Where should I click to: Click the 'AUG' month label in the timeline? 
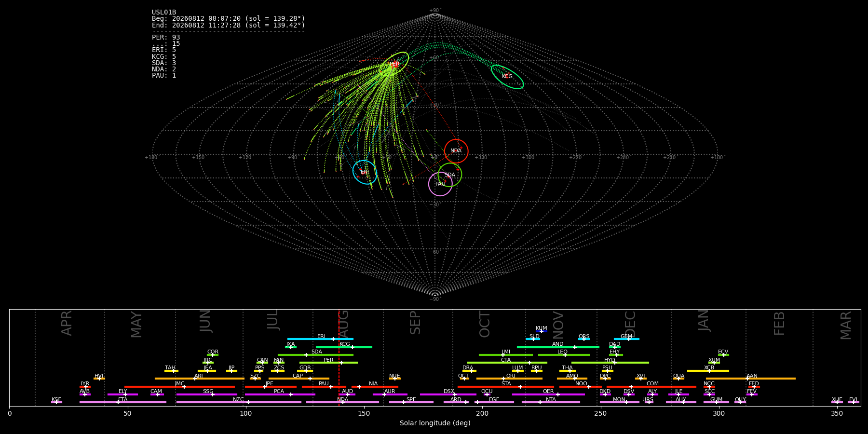point(344,325)
